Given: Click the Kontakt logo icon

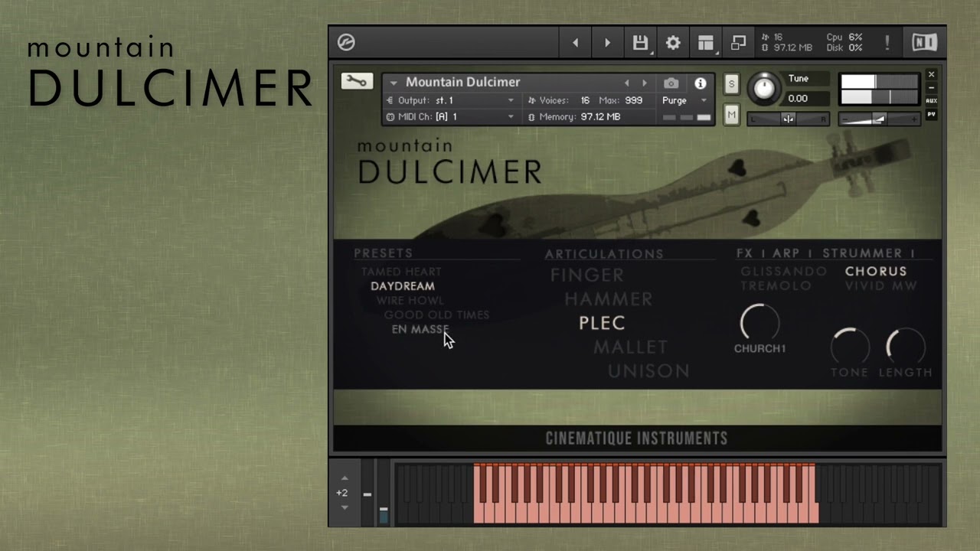Looking at the screenshot, I should coord(346,43).
